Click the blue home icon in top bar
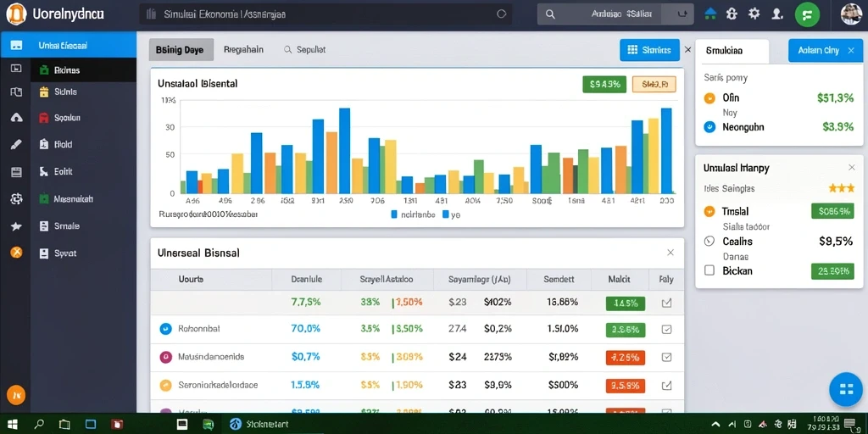The image size is (868, 434). pyautogui.click(x=712, y=14)
